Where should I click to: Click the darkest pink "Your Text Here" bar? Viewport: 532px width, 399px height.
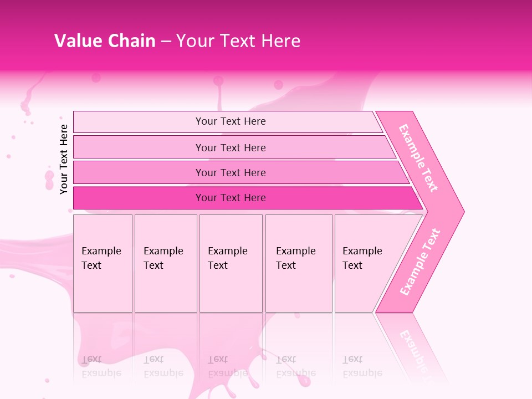coord(231,198)
